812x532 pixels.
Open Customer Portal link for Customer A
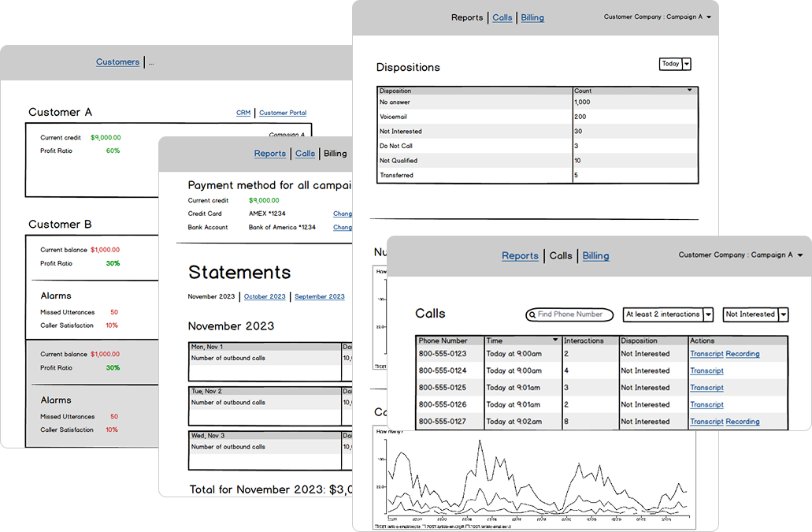pyautogui.click(x=283, y=113)
